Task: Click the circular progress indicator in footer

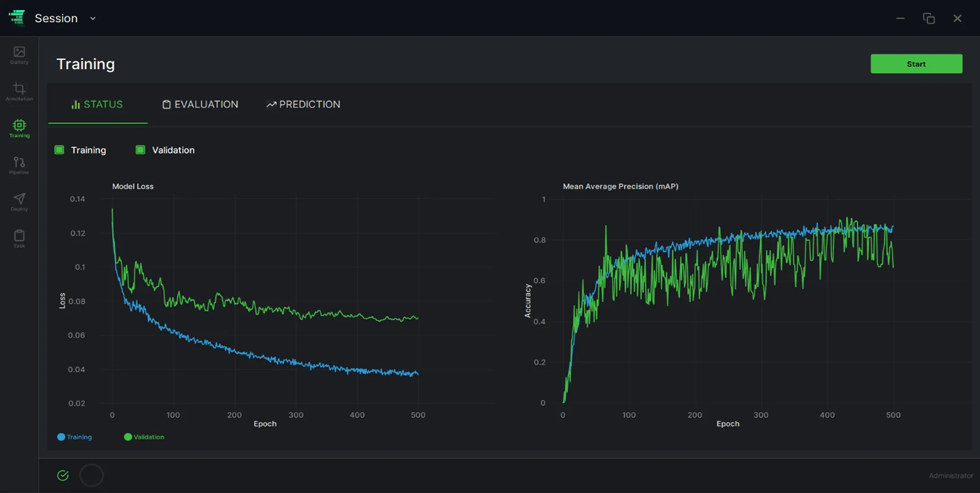Action: (92, 476)
